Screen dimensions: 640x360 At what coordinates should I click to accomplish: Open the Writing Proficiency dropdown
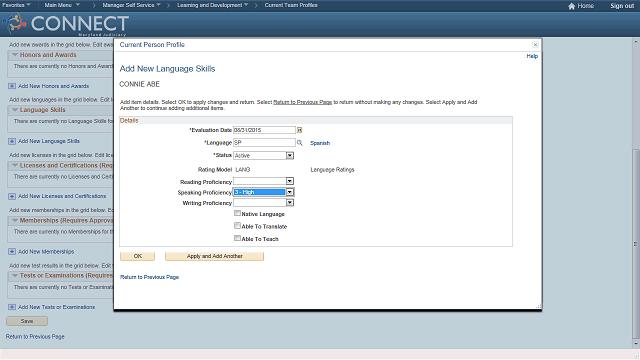tap(289, 202)
